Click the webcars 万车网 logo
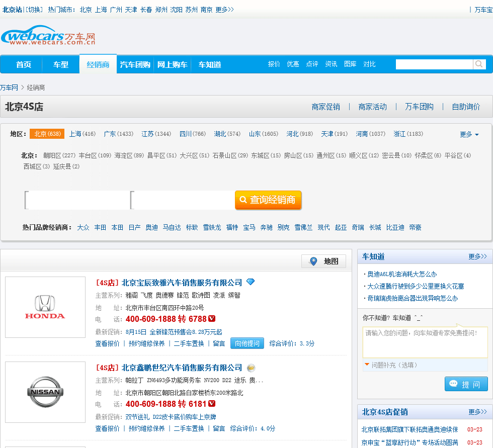Viewport: 493px width, 448px height. (48, 36)
